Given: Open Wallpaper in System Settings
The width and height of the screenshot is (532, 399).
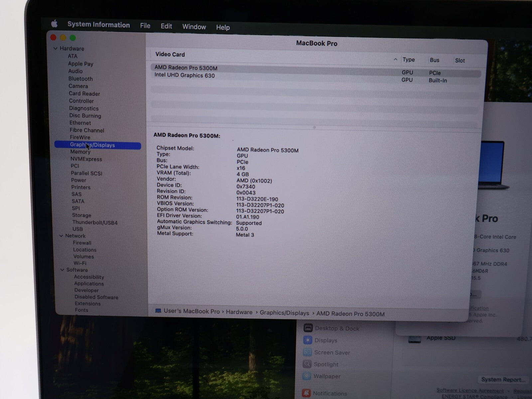Looking at the screenshot, I should 322,376.
